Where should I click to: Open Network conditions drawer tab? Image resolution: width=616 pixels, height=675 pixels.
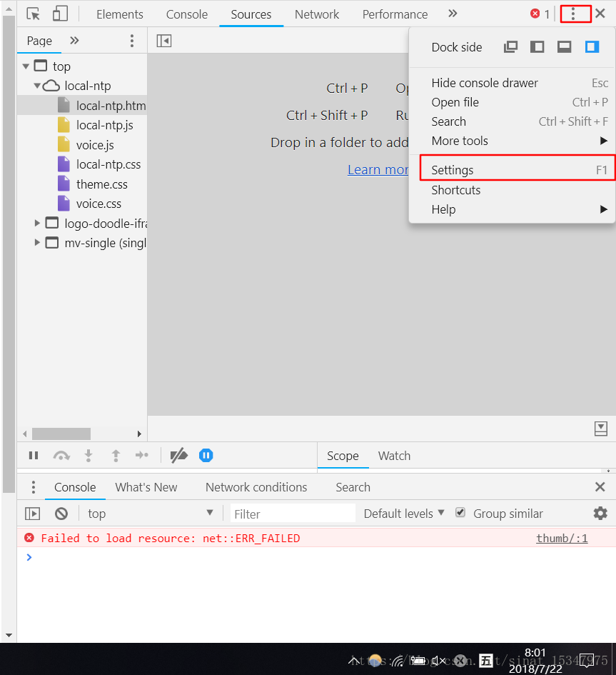[256, 487]
